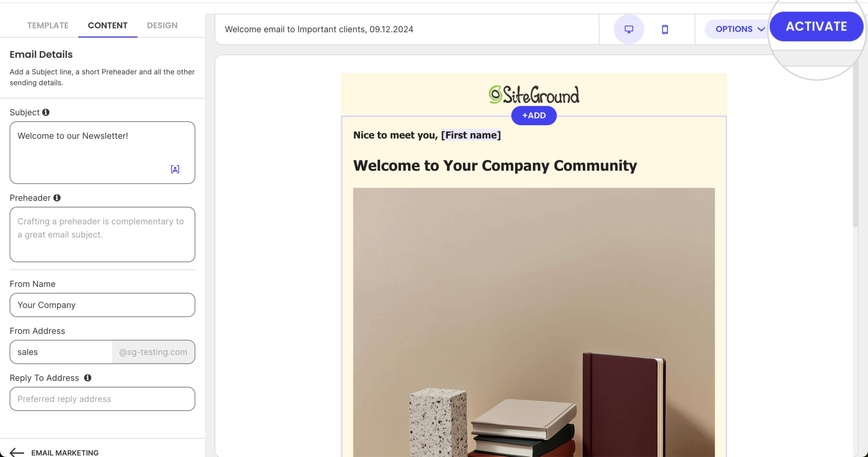The width and height of the screenshot is (868, 457).
Task: Click the info icon next to Subject label
Action: coord(46,112)
